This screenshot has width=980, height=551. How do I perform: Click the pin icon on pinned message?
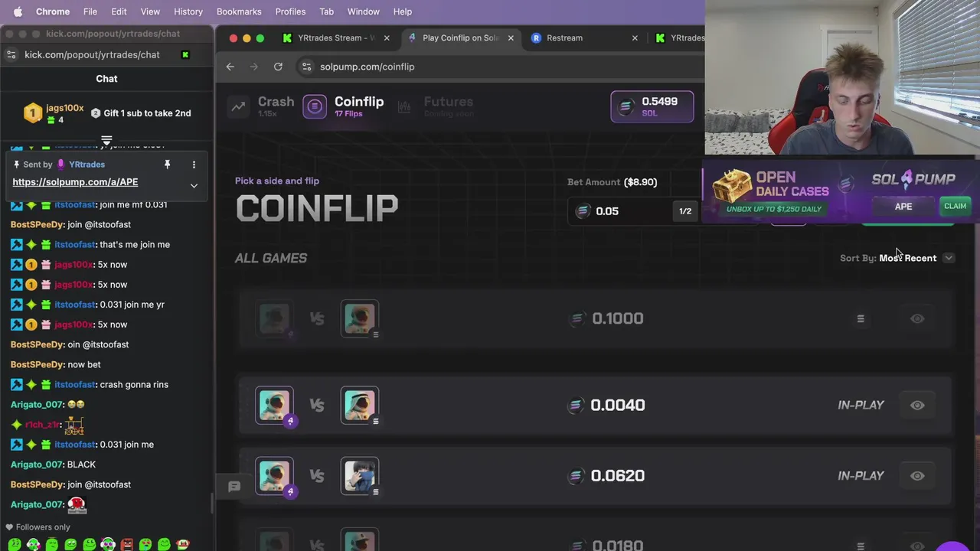click(167, 165)
